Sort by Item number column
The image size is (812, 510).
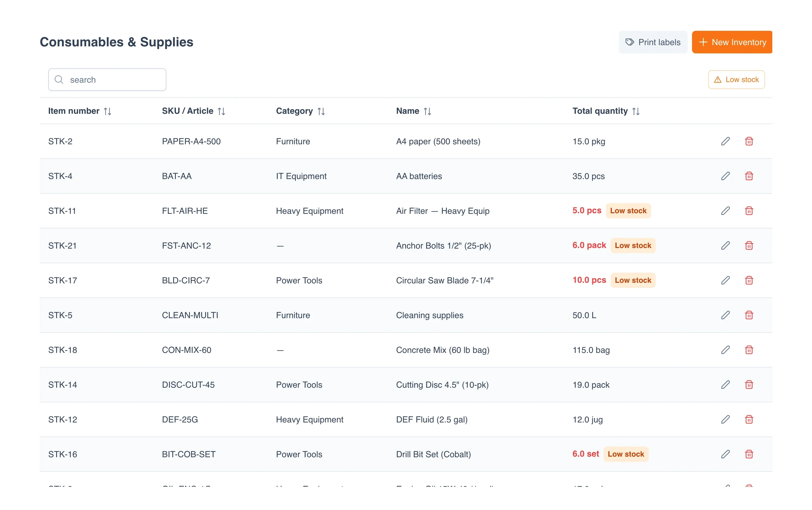(107, 111)
